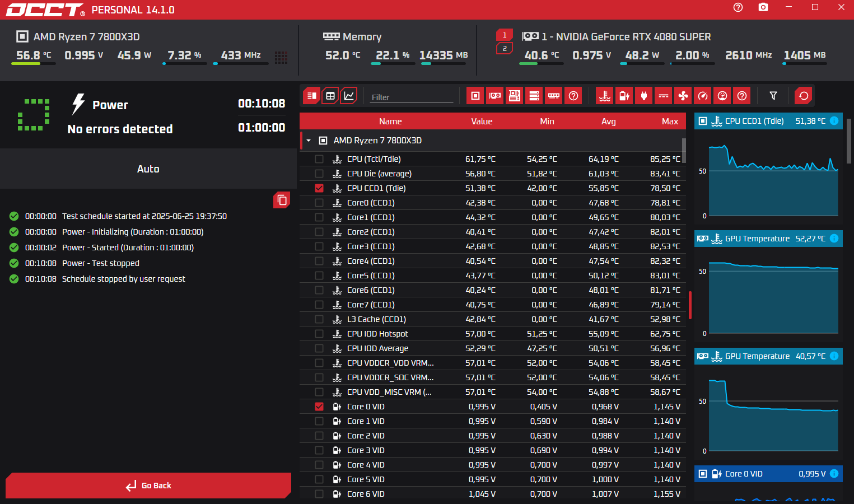This screenshot has width=854, height=504.
Task: Toggle power plug sensor type filter
Action: pyautogui.click(x=644, y=96)
